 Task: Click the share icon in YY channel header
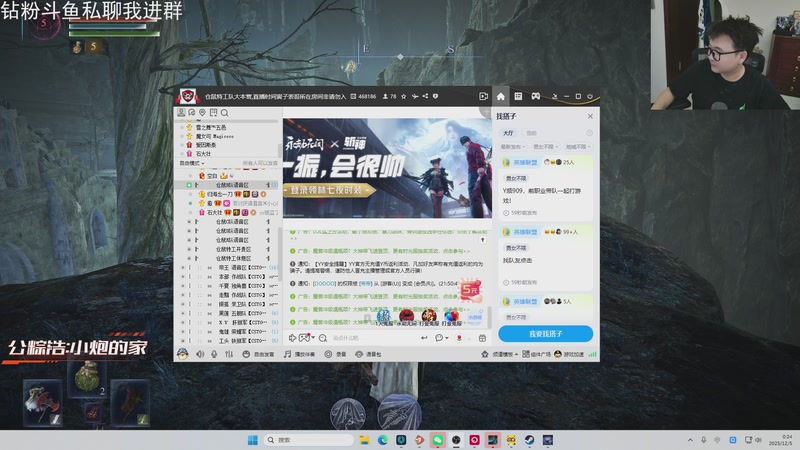[x=425, y=96]
